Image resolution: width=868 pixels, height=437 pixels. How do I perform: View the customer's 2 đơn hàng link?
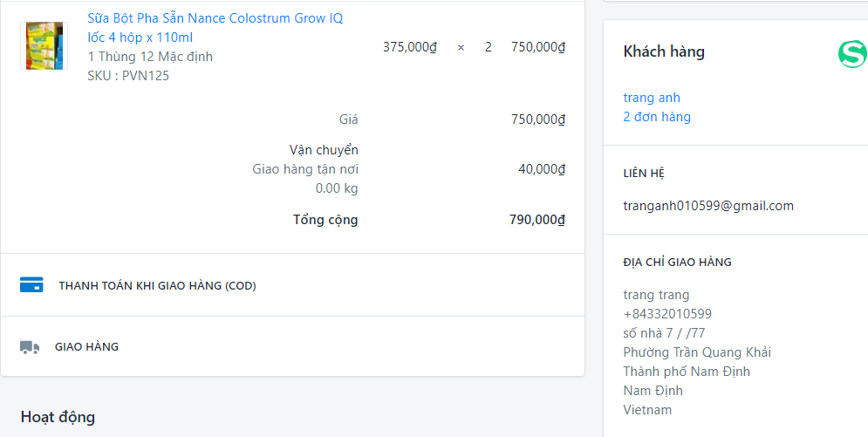pos(657,117)
